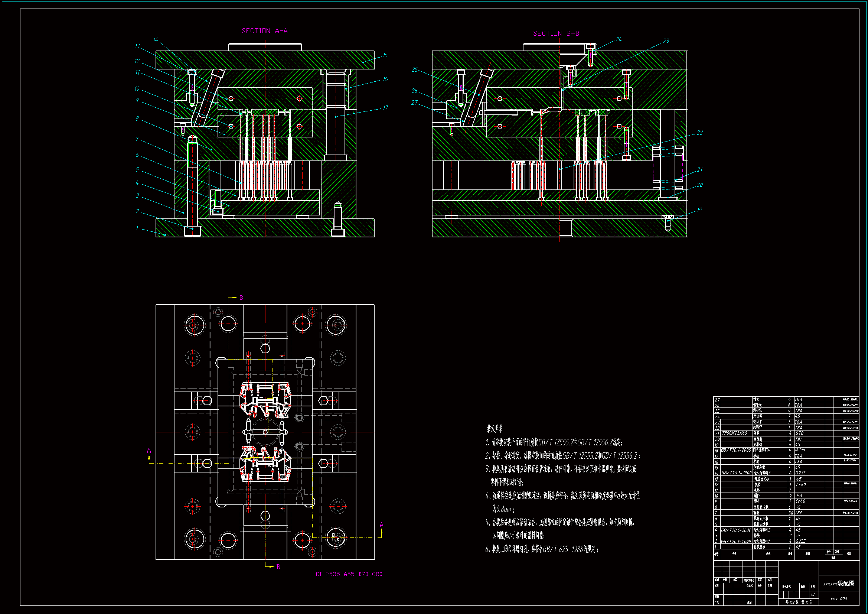
Task: Click the 1:1 scale cell in title block
Action: click(x=813, y=595)
